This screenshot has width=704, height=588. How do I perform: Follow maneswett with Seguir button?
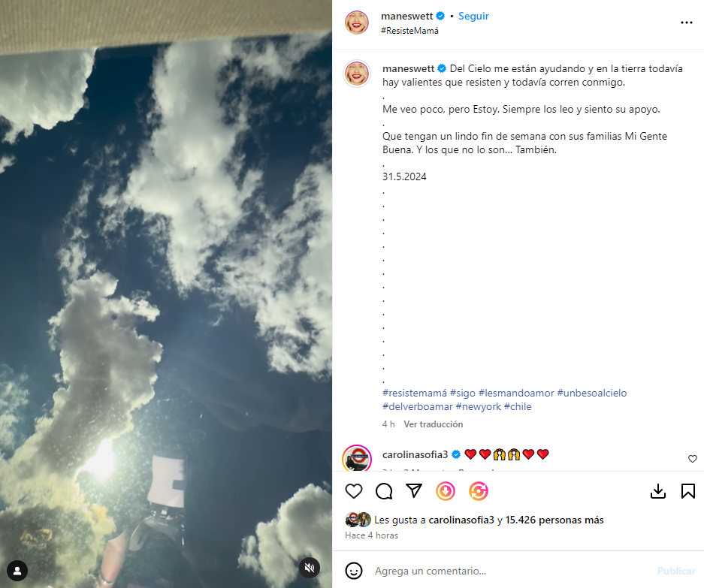click(x=473, y=17)
